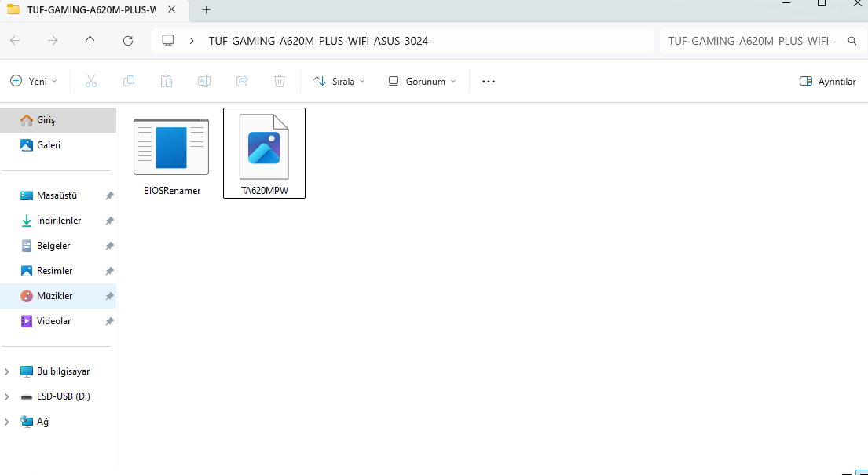Refresh the current folder view
This screenshot has height=475, width=868.
coord(128,41)
